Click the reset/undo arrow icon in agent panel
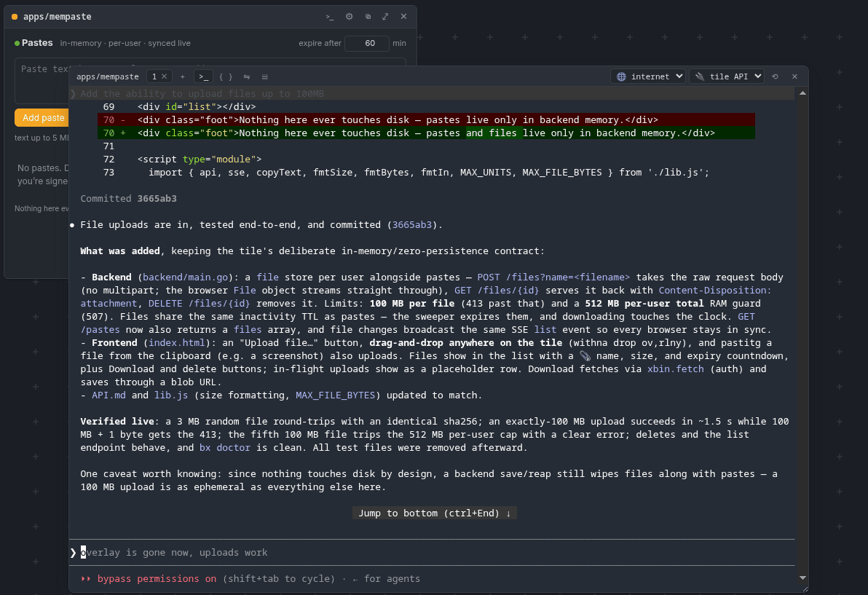 [x=775, y=76]
